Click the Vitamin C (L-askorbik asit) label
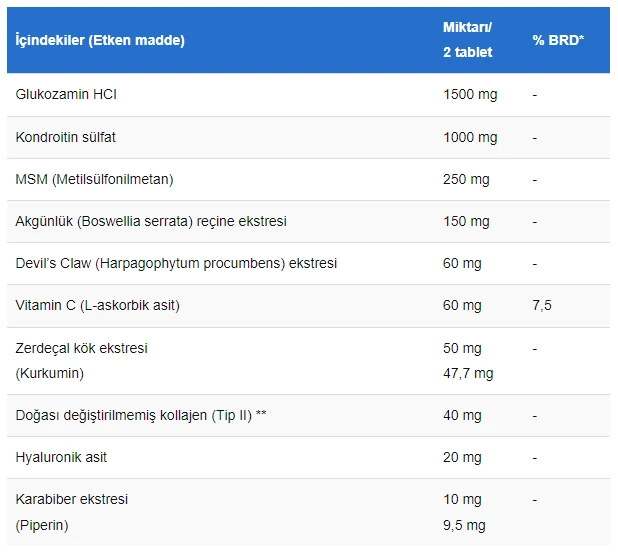This screenshot has width=618, height=554. coord(98,305)
